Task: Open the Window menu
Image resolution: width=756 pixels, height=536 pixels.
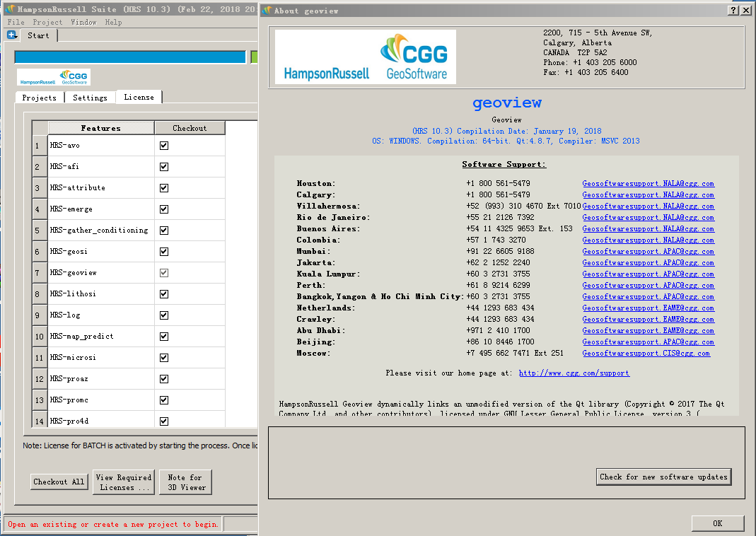Action: point(84,22)
